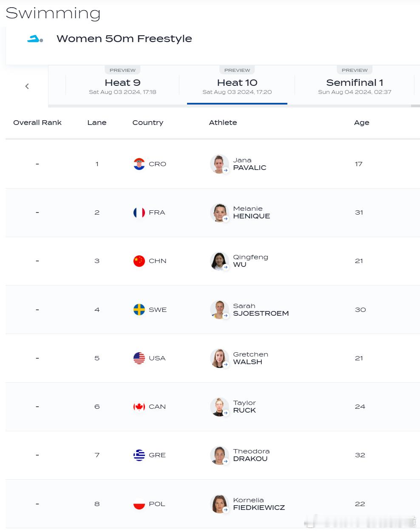The width and height of the screenshot is (420, 532).
Task: Click the China flag icon
Action: (x=139, y=261)
